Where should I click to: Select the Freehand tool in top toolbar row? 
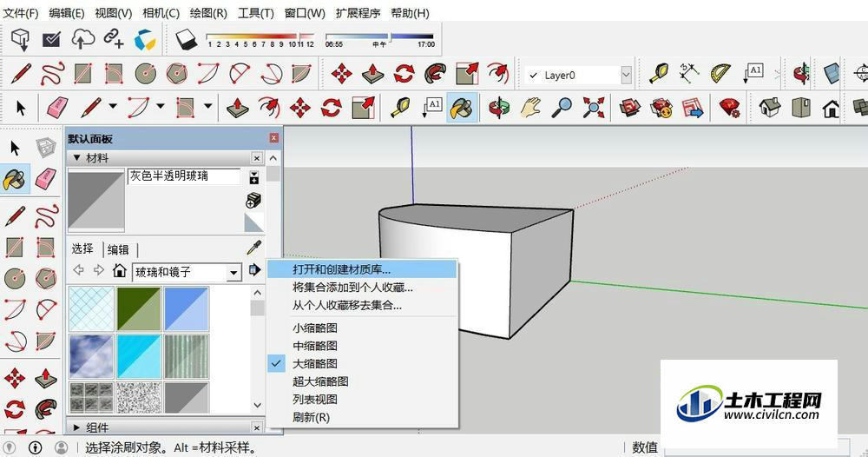[51, 73]
